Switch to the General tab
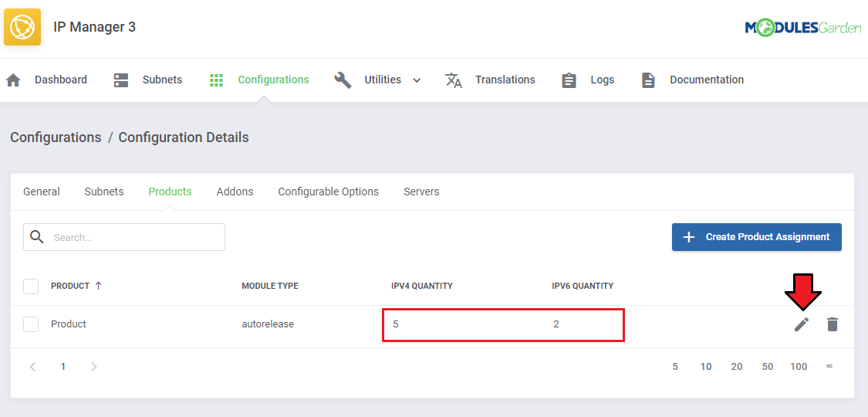Viewport: 868px width, 417px height. point(42,192)
